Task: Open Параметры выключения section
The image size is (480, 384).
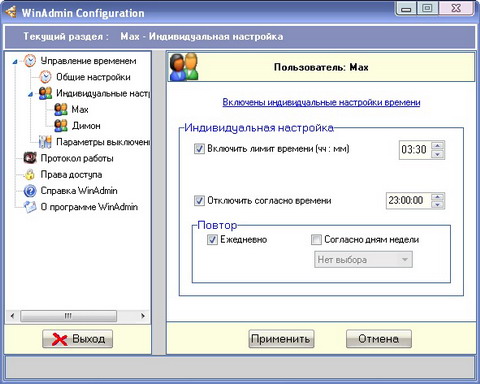Action: click(x=103, y=142)
